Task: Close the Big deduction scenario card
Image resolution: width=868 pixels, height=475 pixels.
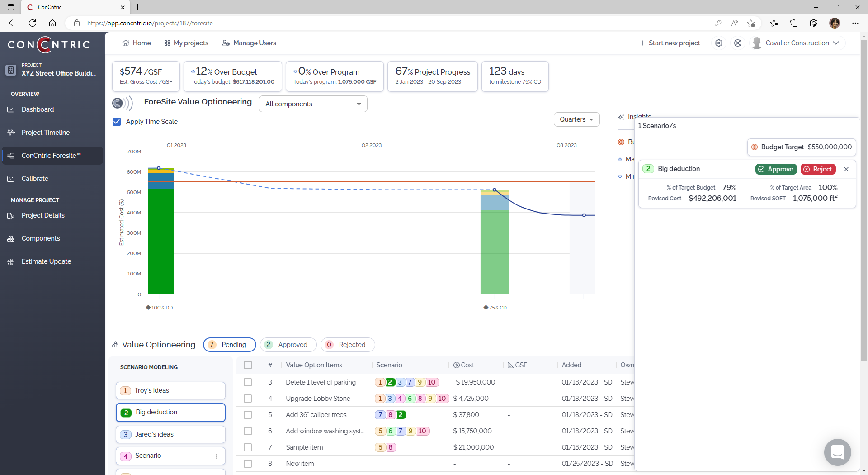Action: (x=846, y=169)
